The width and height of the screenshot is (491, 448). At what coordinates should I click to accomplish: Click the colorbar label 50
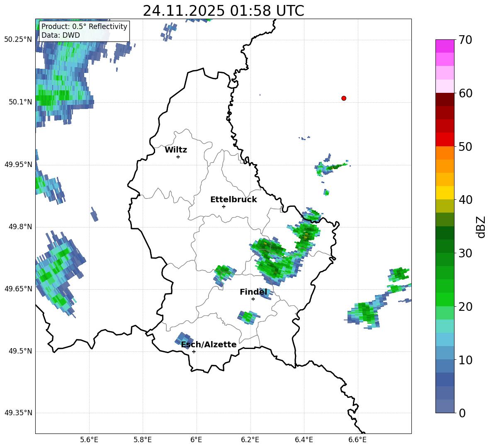(465, 147)
